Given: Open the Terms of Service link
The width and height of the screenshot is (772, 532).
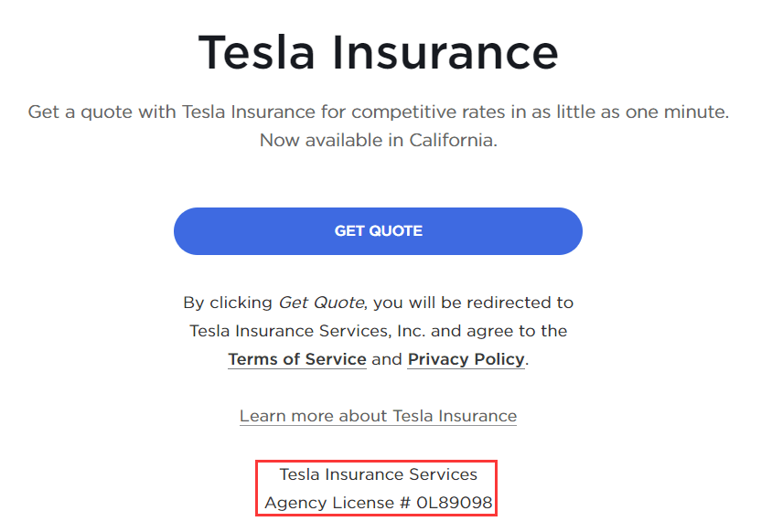Looking at the screenshot, I should coord(297,359).
